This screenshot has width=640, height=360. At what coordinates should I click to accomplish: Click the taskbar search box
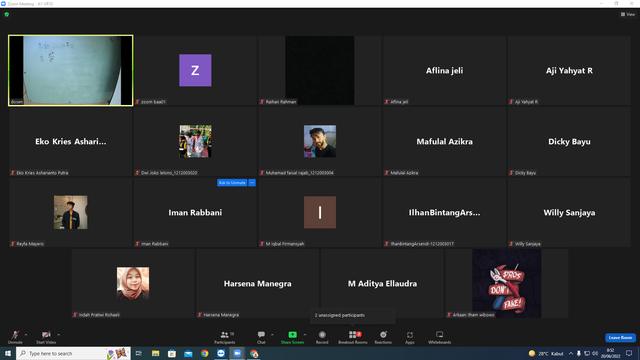[x=73, y=353]
